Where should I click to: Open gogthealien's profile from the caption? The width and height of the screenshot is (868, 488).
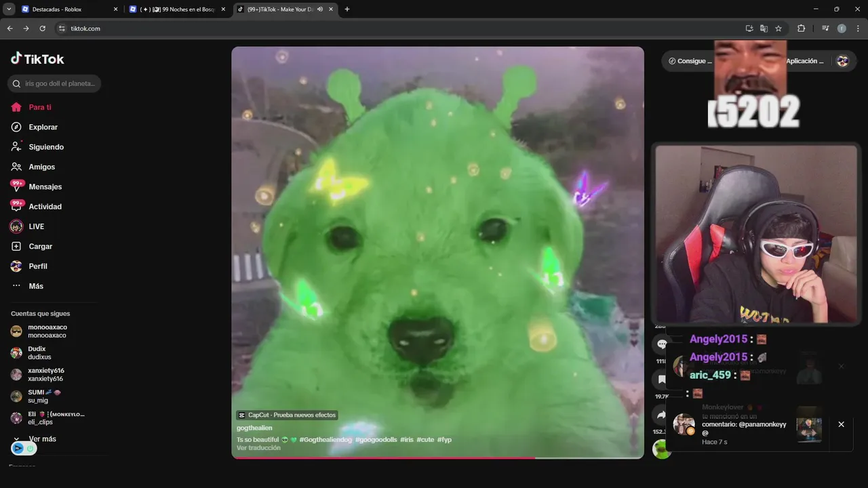(x=254, y=428)
